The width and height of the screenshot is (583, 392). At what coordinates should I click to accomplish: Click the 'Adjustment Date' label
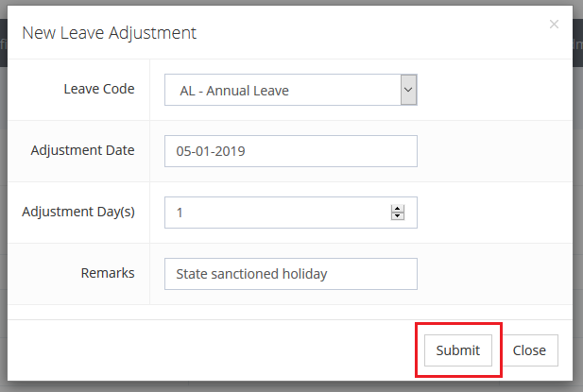click(82, 150)
